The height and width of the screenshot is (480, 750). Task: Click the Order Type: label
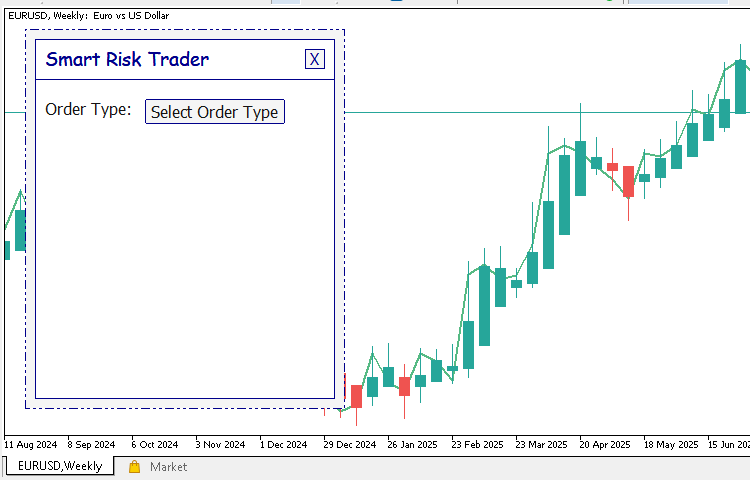point(88,109)
